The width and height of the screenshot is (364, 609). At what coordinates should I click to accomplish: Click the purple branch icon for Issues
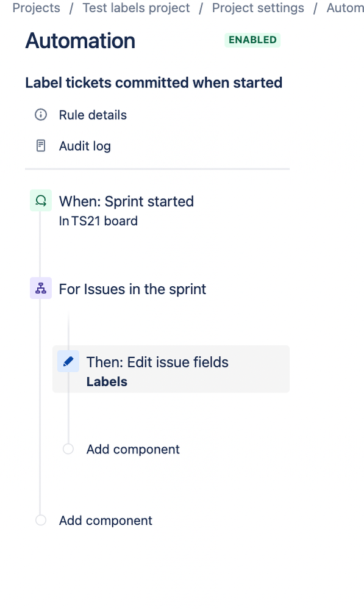pos(41,288)
